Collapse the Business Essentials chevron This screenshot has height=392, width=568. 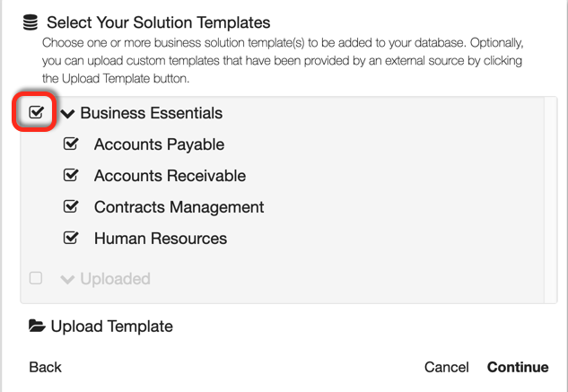(68, 114)
